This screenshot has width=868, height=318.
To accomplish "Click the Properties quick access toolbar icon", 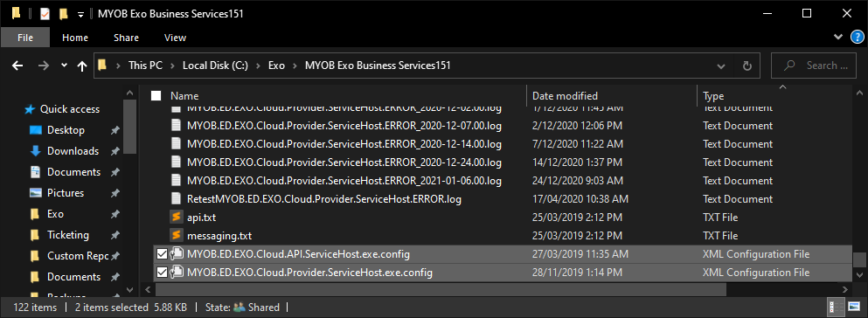I will 45,14.
